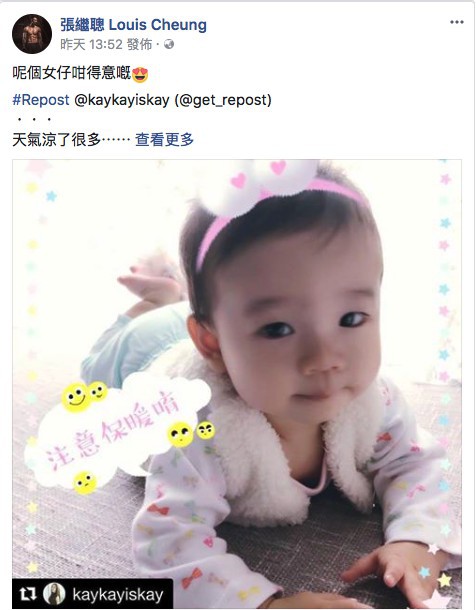Click the @kaykayiskay mention text
The height and width of the screenshot is (610, 476).
click(122, 100)
